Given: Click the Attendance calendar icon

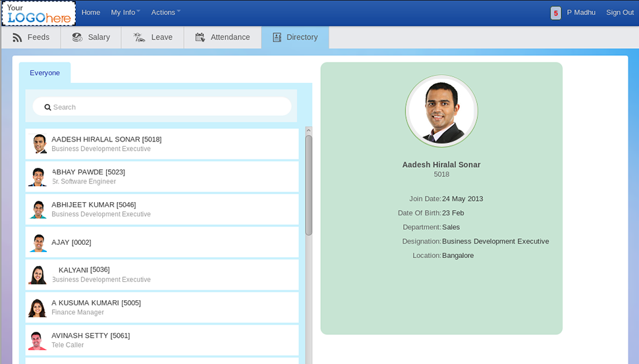Looking at the screenshot, I should (200, 38).
